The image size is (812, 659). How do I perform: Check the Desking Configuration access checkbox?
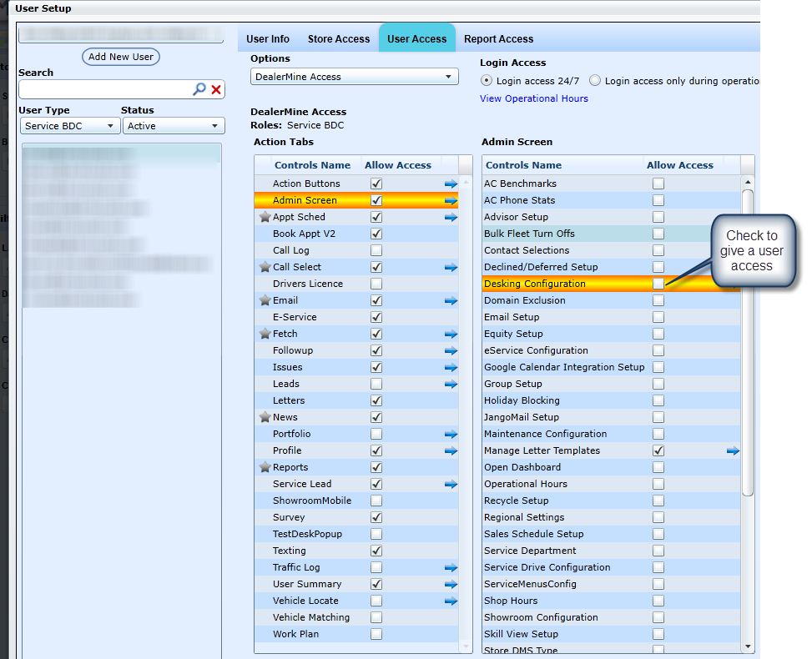tap(658, 284)
